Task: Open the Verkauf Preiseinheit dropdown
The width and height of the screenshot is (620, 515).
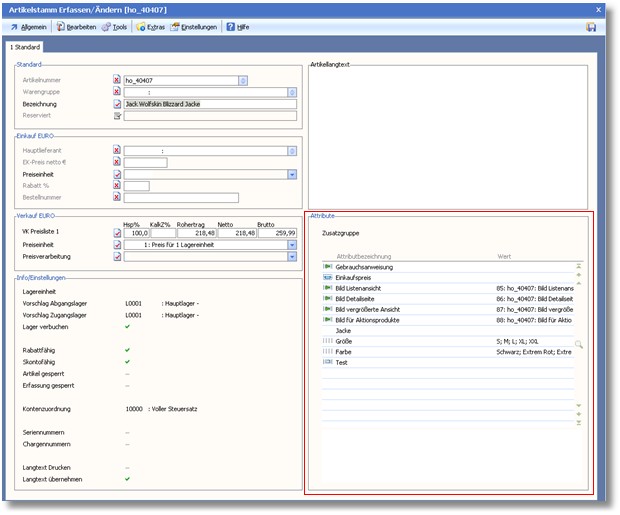Action: pos(292,245)
